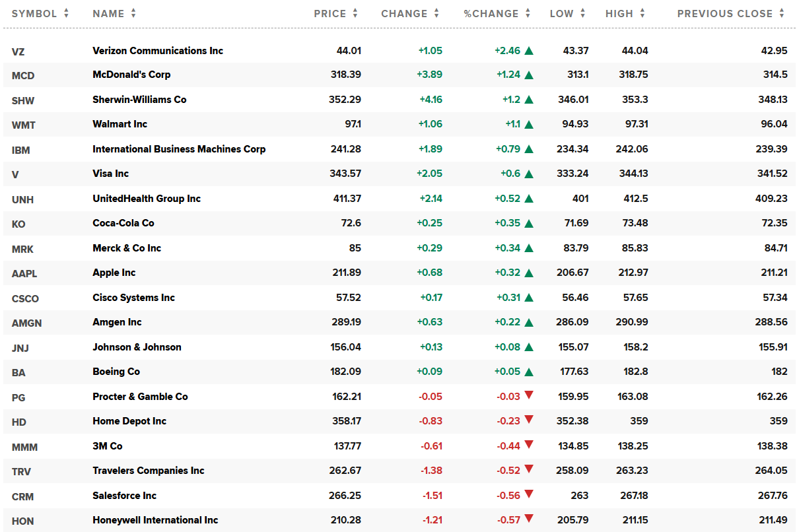Viewport: 797px width, 532px height.
Task: Select Walmart's low value 94.93
Action: [x=575, y=124]
